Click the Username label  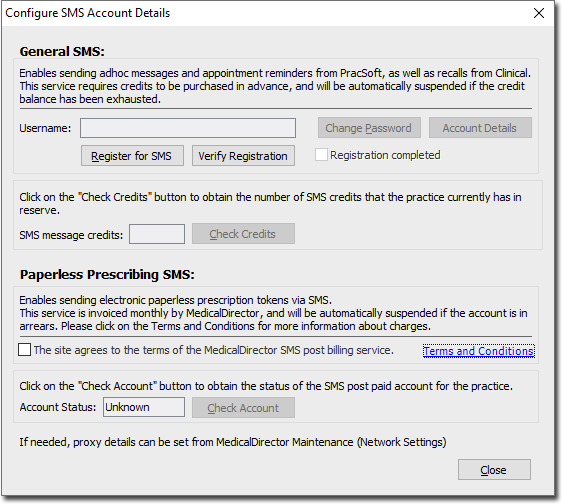(45, 128)
